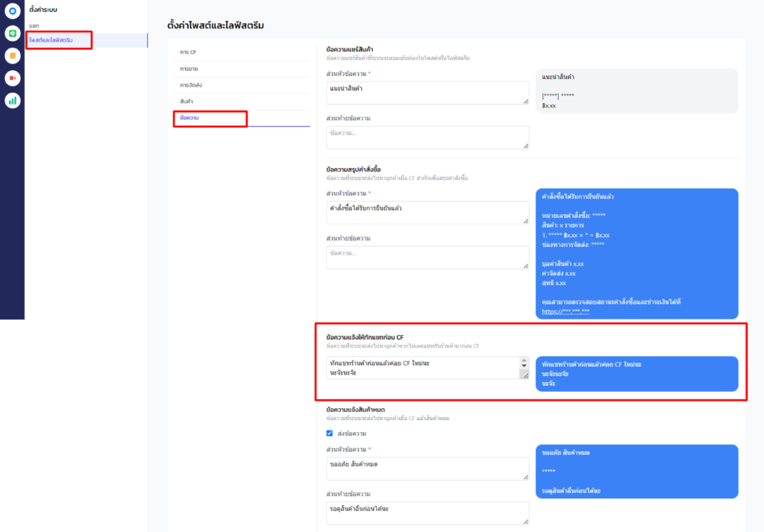Click the รอดูสินค้าอื่นก่อนได้นะ footer field
The height and width of the screenshot is (532, 764).
(428, 513)
